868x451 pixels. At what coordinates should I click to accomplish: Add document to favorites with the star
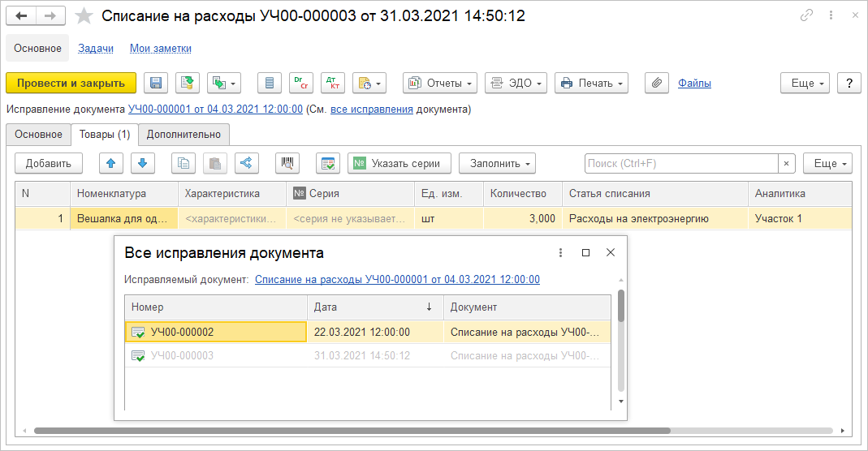point(84,16)
